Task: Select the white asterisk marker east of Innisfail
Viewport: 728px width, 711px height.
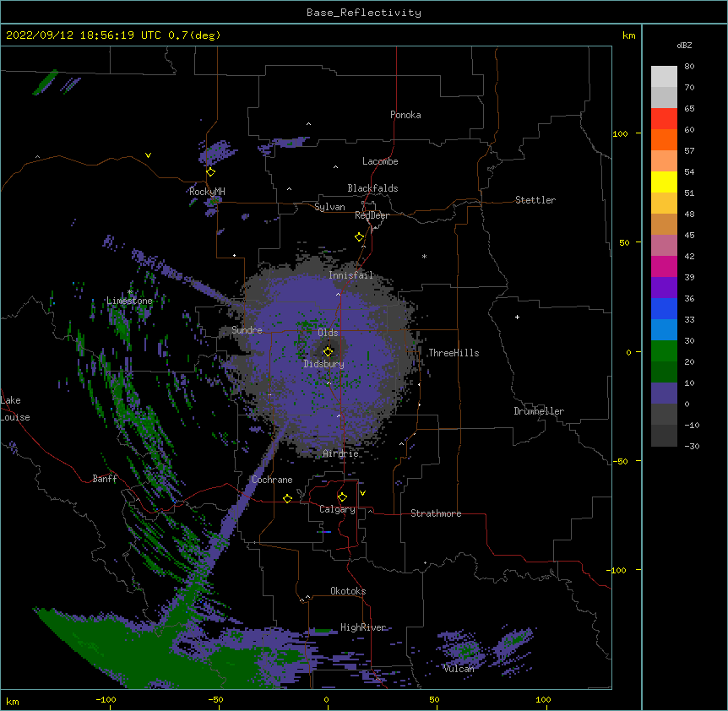Action: [x=424, y=256]
